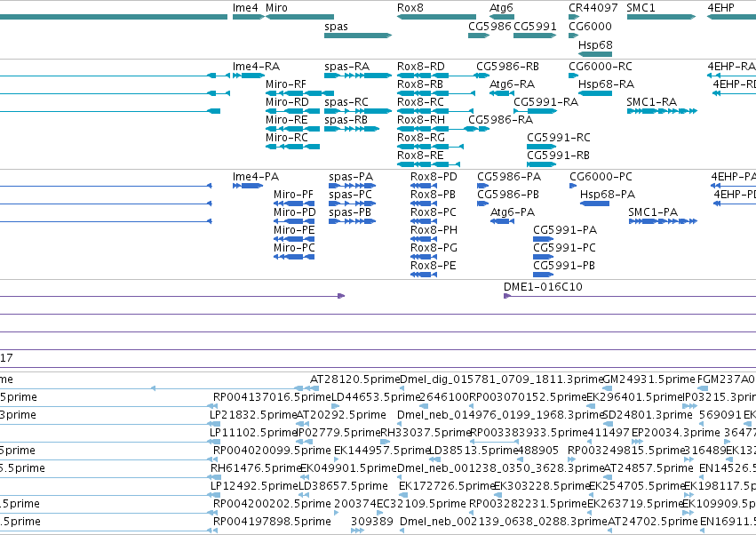Click the spas-RB transcript label

pyautogui.click(x=346, y=121)
